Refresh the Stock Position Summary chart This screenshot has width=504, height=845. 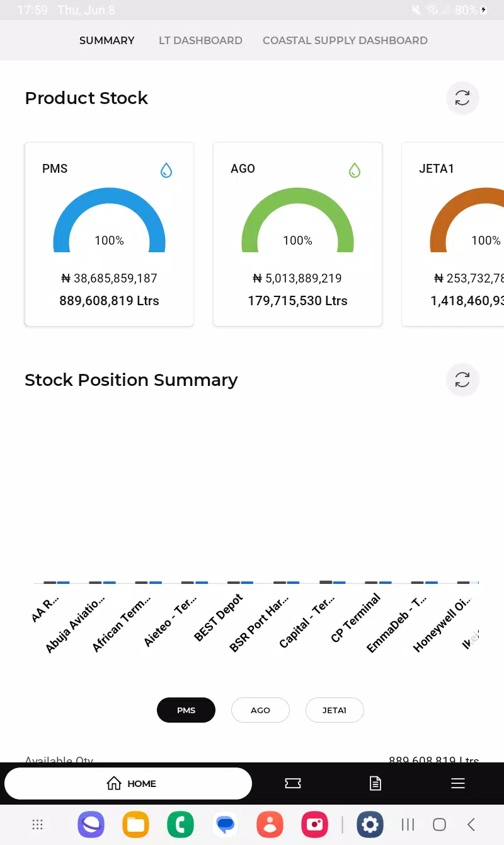[462, 380]
